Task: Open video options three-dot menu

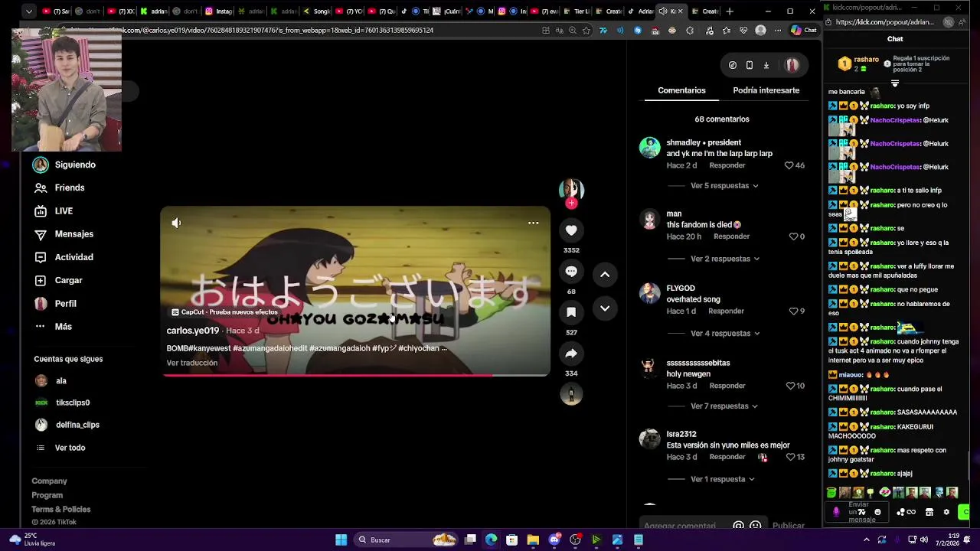Action: pyautogui.click(x=533, y=223)
